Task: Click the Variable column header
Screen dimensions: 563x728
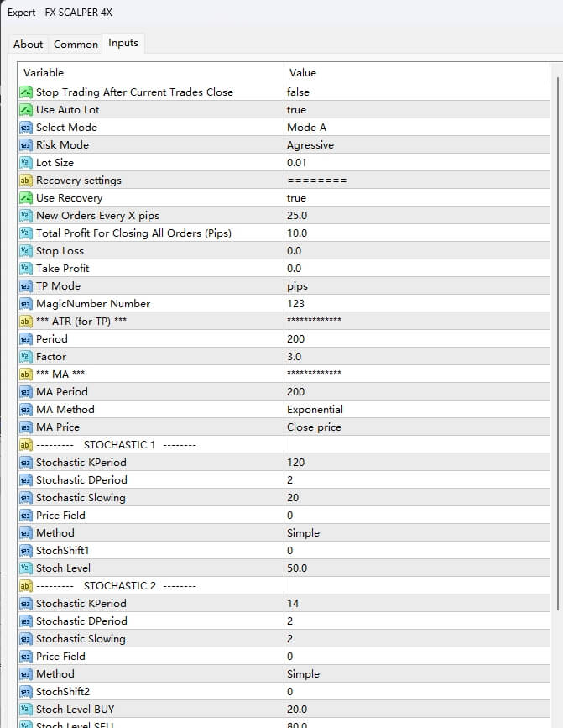Action: [x=151, y=73]
